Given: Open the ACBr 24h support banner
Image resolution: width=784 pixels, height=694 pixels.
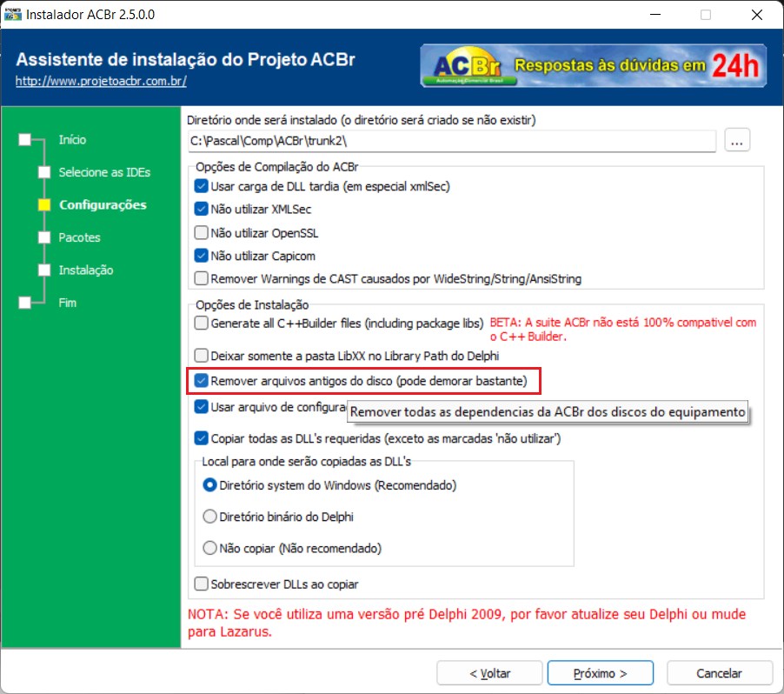Looking at the screenshot, I should click(593, 65).
